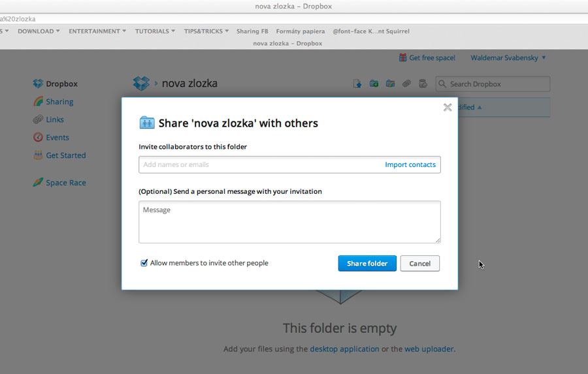Open Sharing in the sidebar

(x=59, y=102)
